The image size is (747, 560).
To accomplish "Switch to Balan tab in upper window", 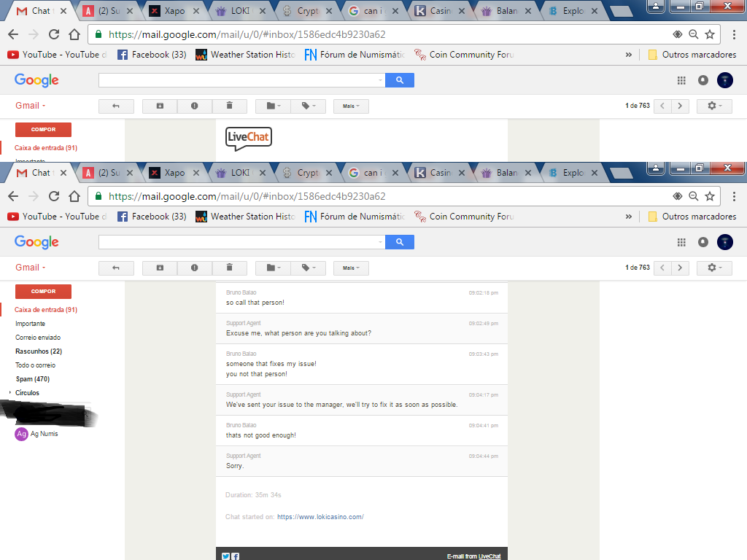I will [506, 11].
